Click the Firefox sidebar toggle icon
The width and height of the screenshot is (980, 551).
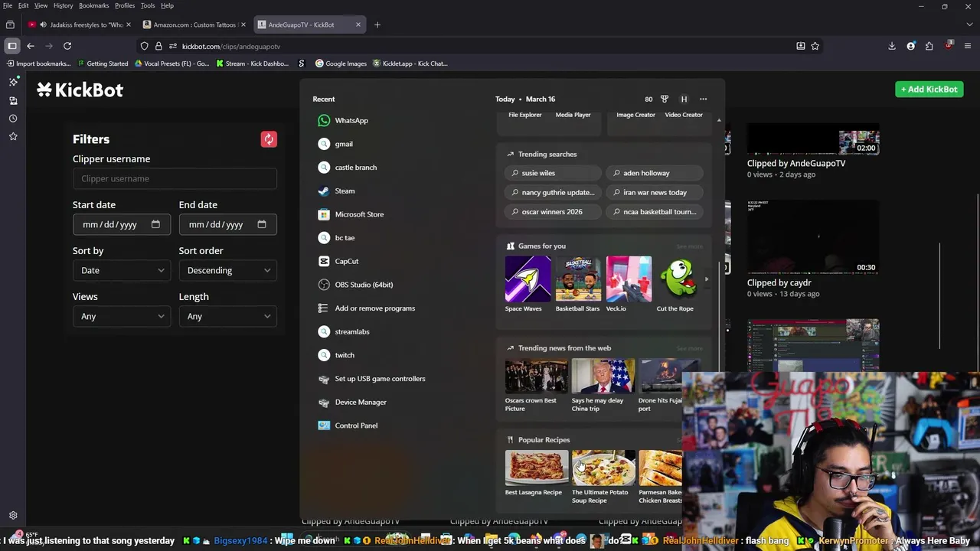[x=12, y=46]
